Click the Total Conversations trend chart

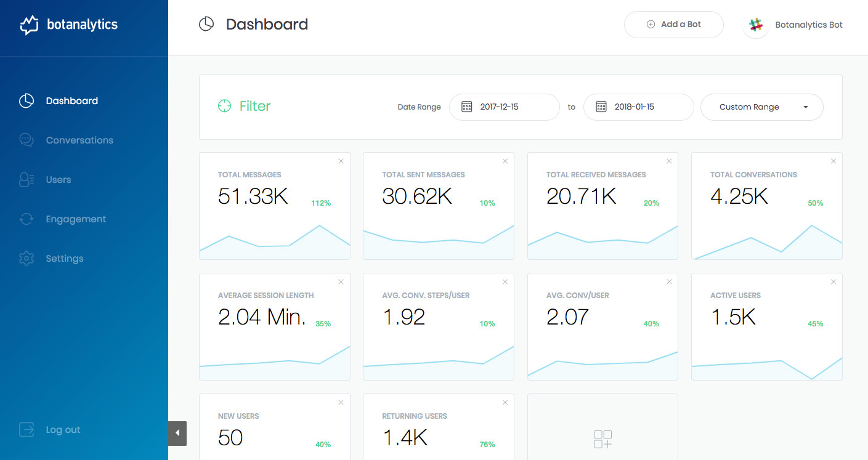[x=767, y=242]
